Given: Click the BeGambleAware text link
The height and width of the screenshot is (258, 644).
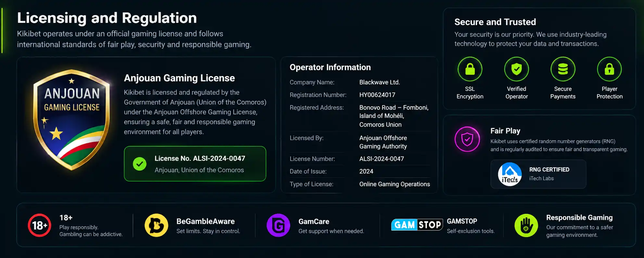Looking at the screenshot, I should click(x=206, y=221).
